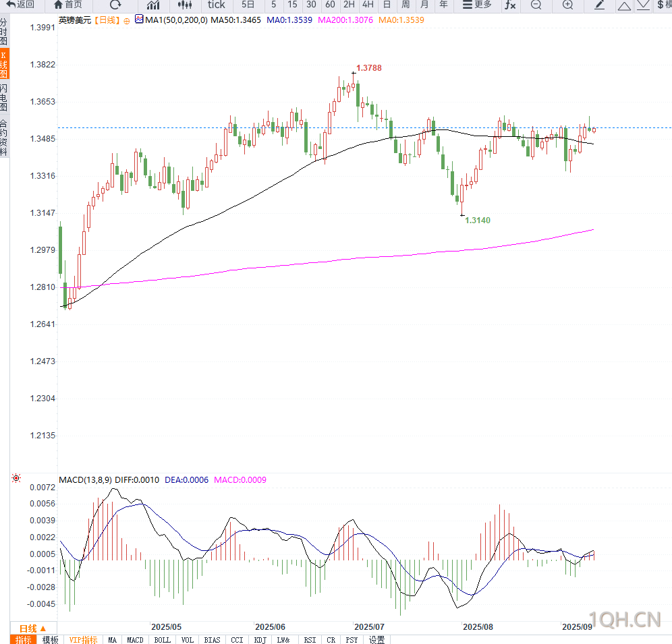672x644 pixels.
Task: Switch to tick chart period
Action: pyautogui.click(x=216, y=5)
